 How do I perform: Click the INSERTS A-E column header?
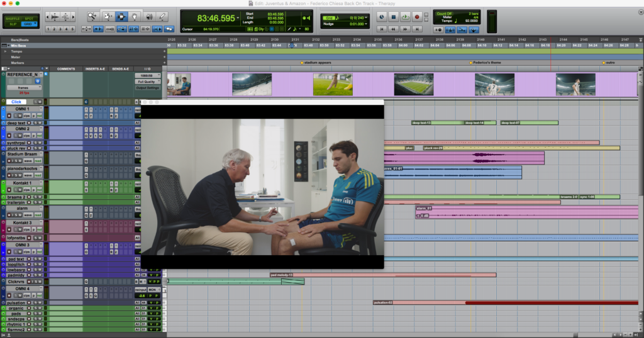coord(96,69)
